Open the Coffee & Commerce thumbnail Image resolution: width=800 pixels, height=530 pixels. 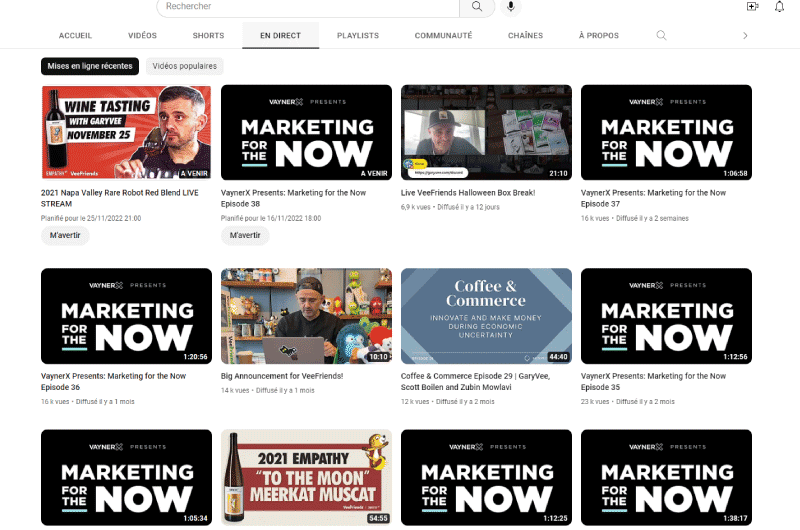click(x=486, y=316)
